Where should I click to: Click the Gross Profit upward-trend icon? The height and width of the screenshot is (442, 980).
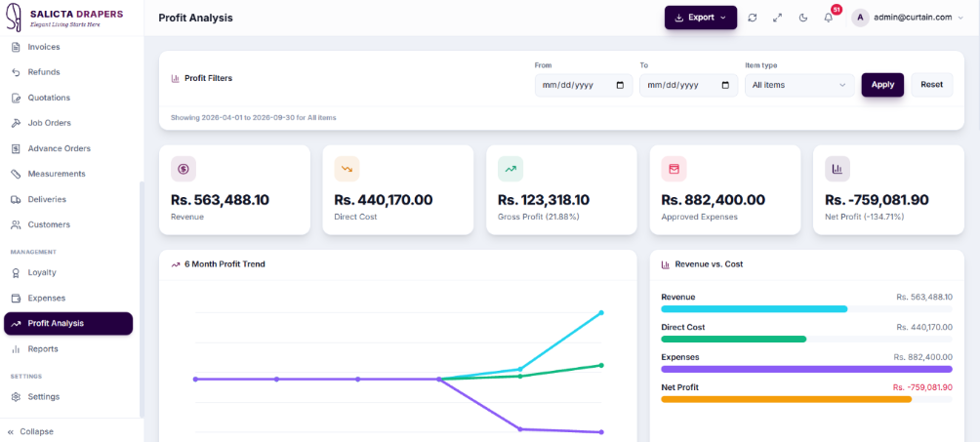[x=510, y=169]
